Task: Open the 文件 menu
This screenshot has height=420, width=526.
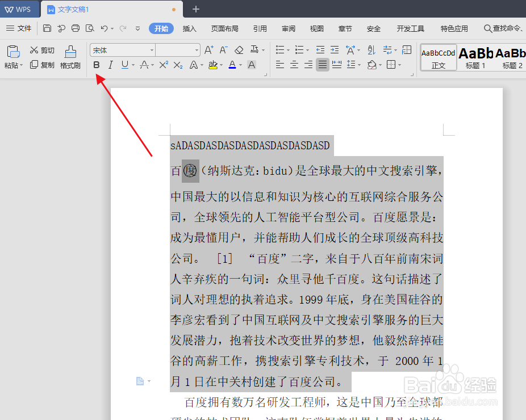Action: 19,28
